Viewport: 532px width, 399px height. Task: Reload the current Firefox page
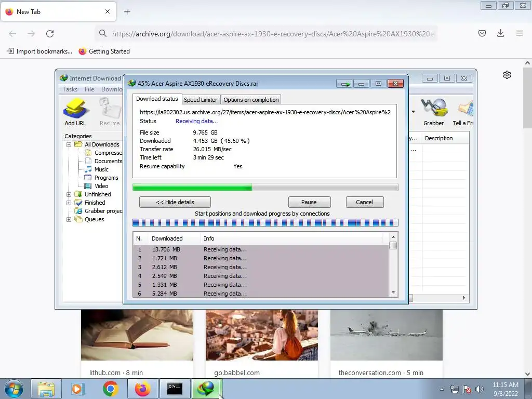50,34
